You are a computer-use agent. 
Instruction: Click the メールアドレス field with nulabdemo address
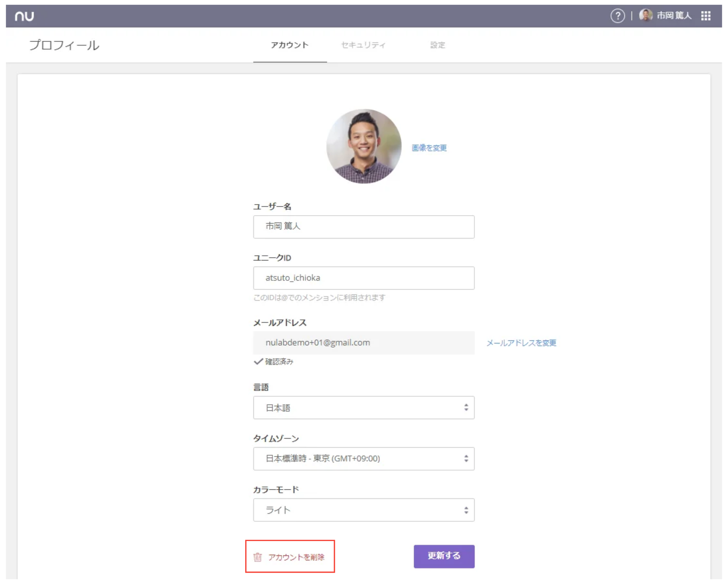tap(364, 343)
